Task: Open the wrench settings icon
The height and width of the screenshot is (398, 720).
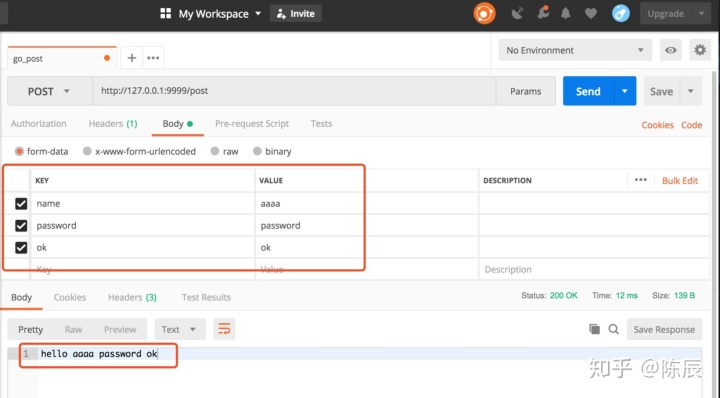Action: coord(543,13)
